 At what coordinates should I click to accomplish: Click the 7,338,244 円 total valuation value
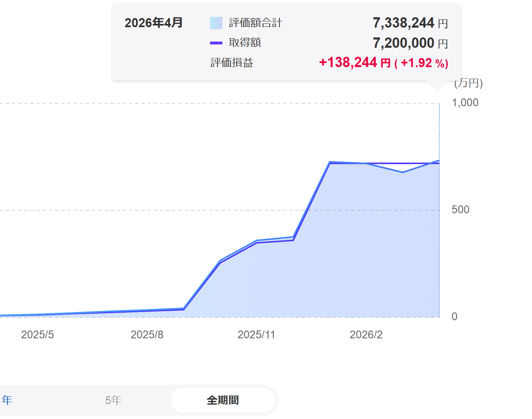(x=410, y=23)
